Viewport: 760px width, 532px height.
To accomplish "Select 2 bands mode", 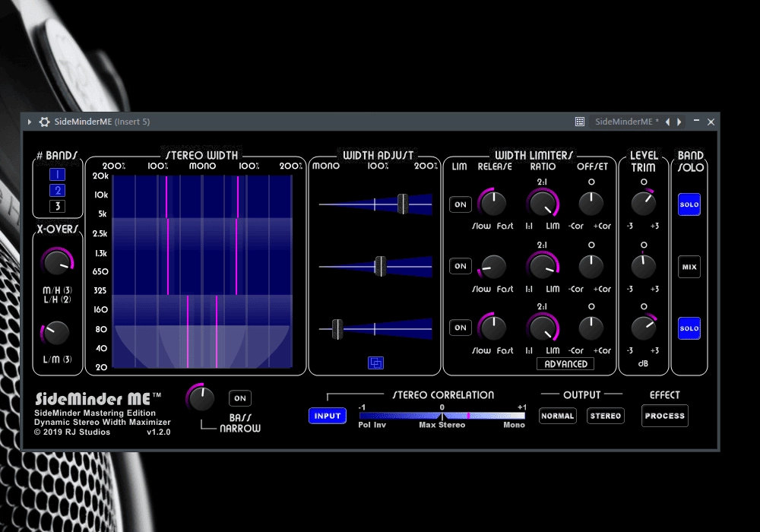I will (x=57, y=191).
